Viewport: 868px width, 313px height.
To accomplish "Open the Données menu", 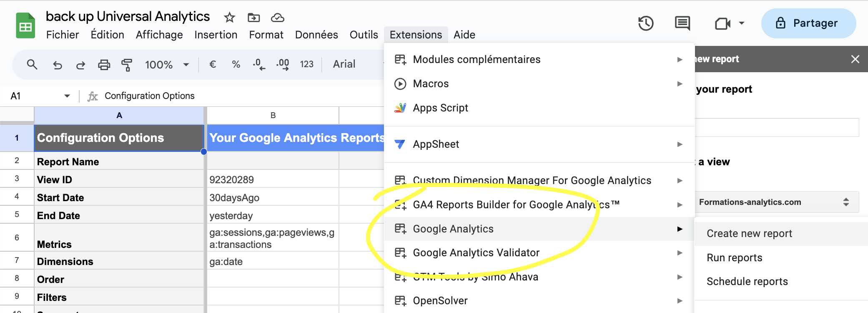I will coord(317,35).
